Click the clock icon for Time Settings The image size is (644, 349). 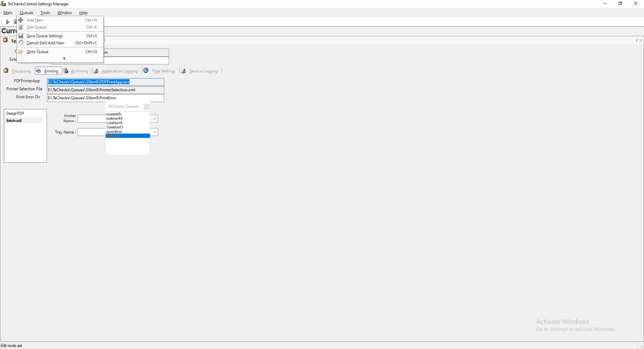[146, 70]
